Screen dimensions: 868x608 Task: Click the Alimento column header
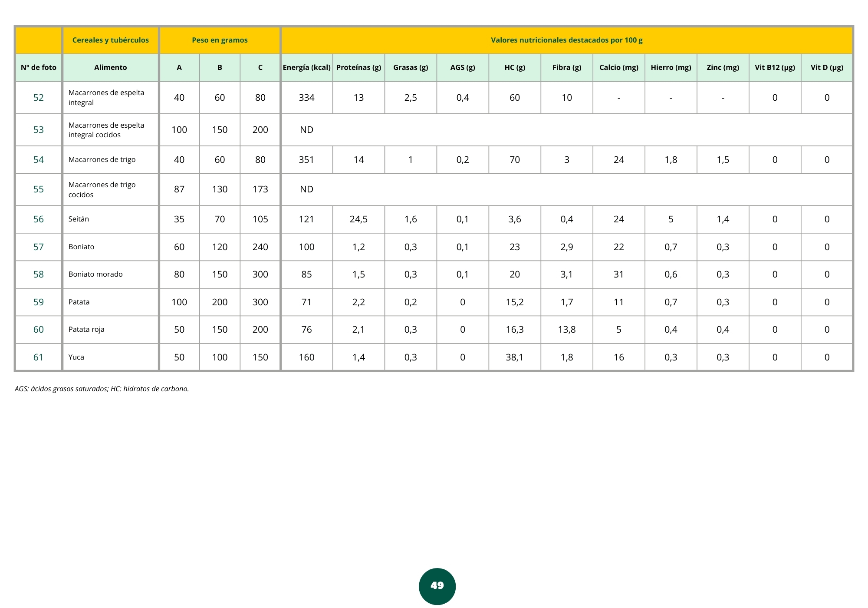(x=110, y=67)
